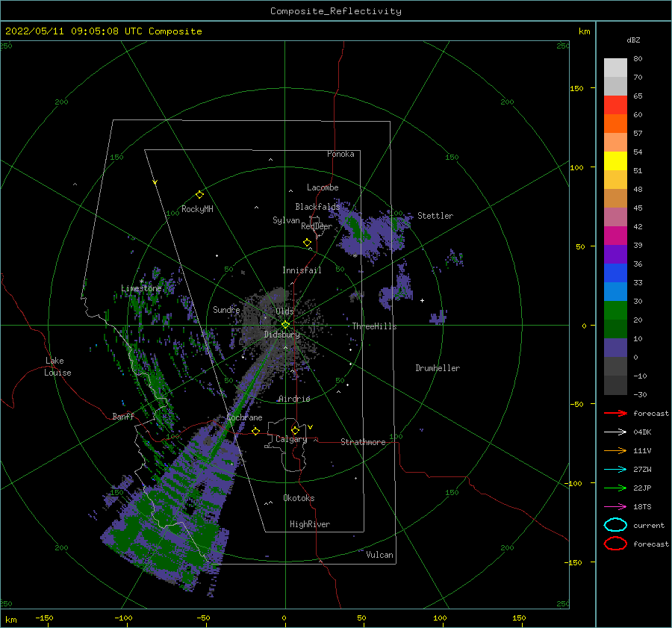Screen dimensions: 672x628
Task: Select the magenta 39 dBZ color swatch
Action: tap(615, 235)
